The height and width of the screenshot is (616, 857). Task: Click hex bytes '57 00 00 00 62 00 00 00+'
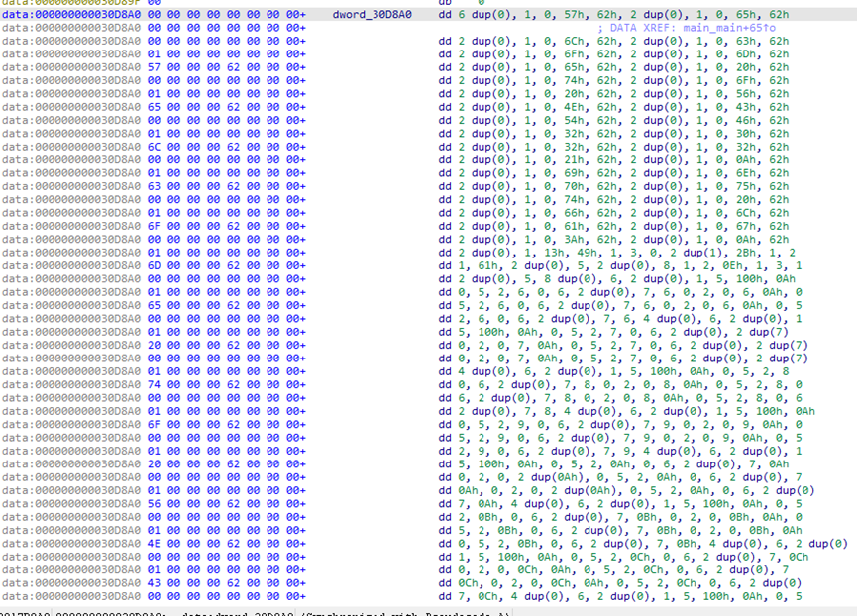point(227,67)
